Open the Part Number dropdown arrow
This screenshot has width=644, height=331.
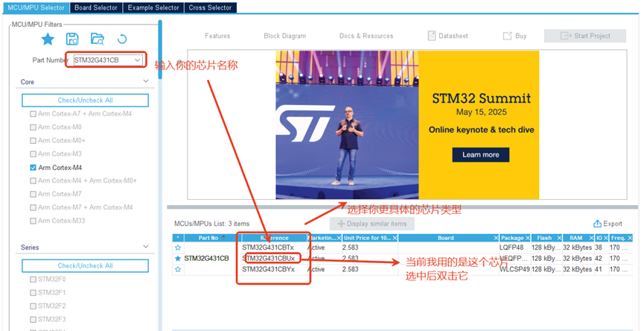pos(137,60)
